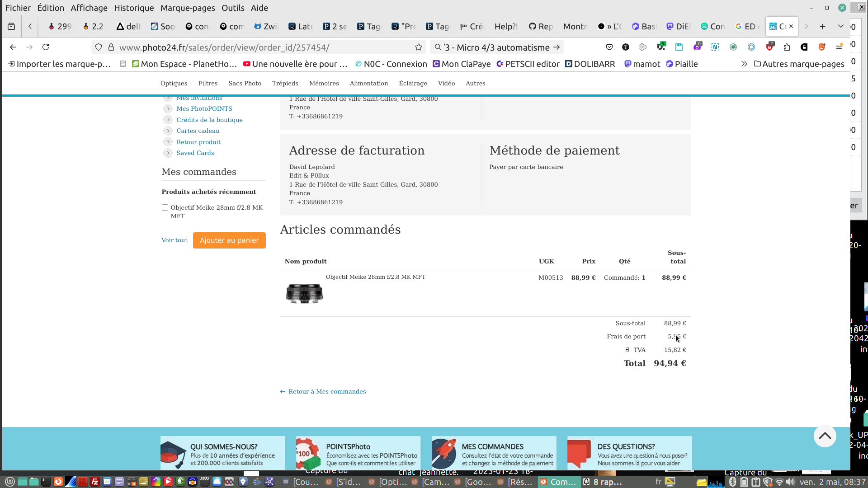868x488 pixels.
Task: Show more bookmarks chevron
Action: click(x=744, y=64)
